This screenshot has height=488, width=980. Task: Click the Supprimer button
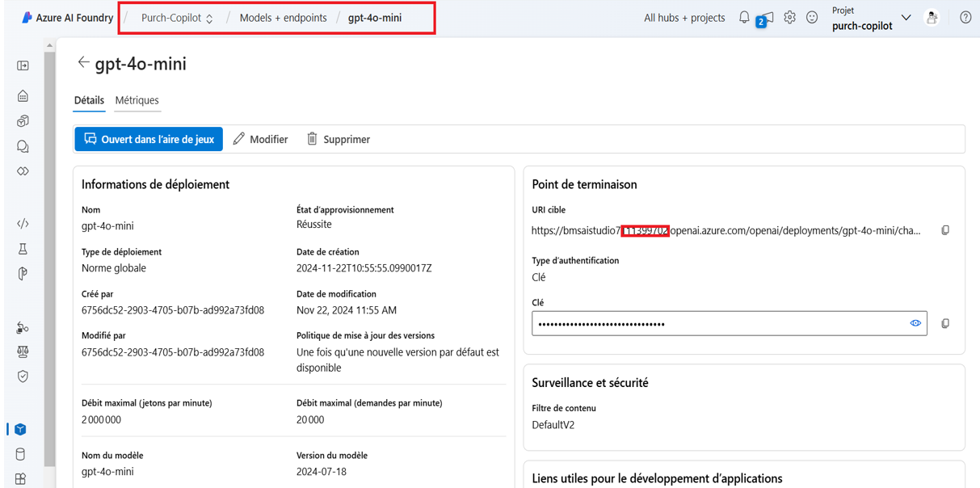[338, 139]
